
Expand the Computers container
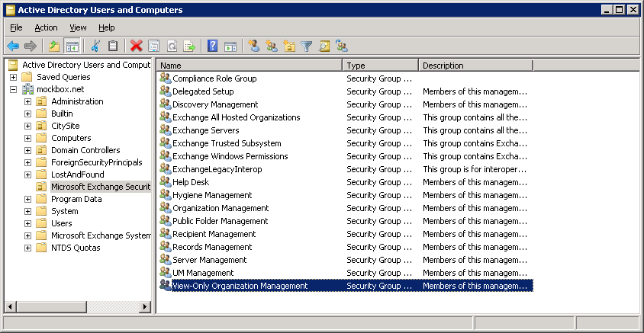click(27, 138)
